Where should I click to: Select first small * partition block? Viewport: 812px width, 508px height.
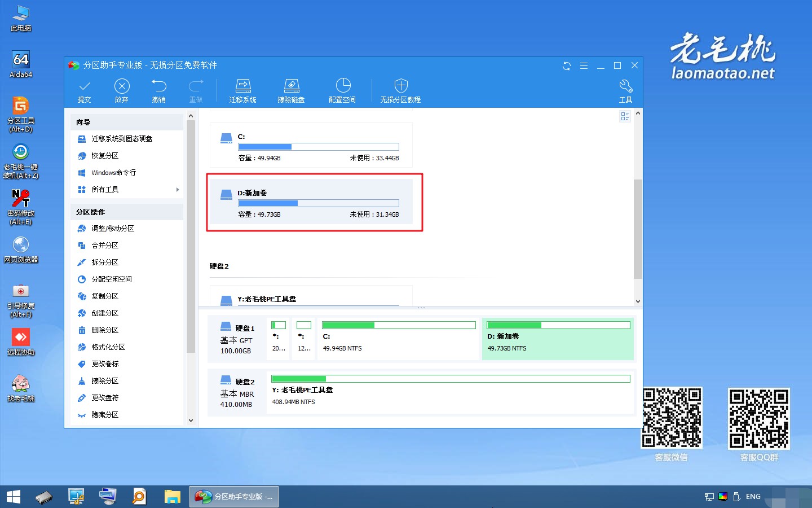pyautogui.click(x=279, y=339)
